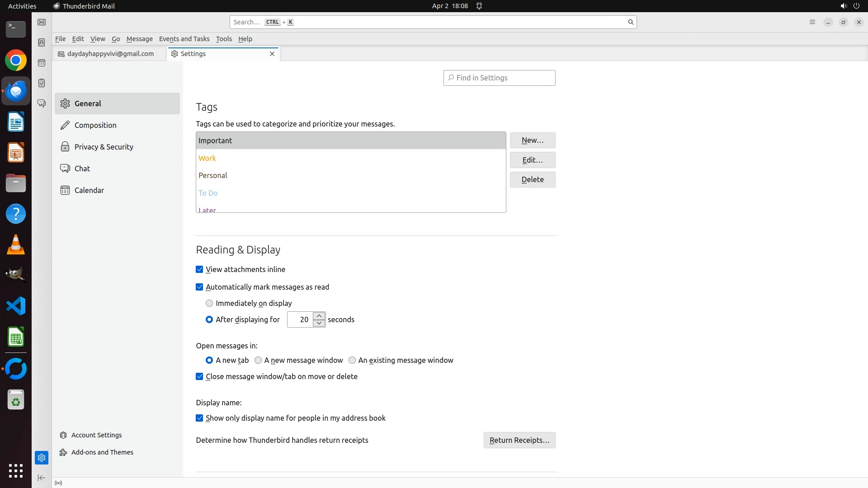Open Tasks space icon
868x488 pixels.
42,83
